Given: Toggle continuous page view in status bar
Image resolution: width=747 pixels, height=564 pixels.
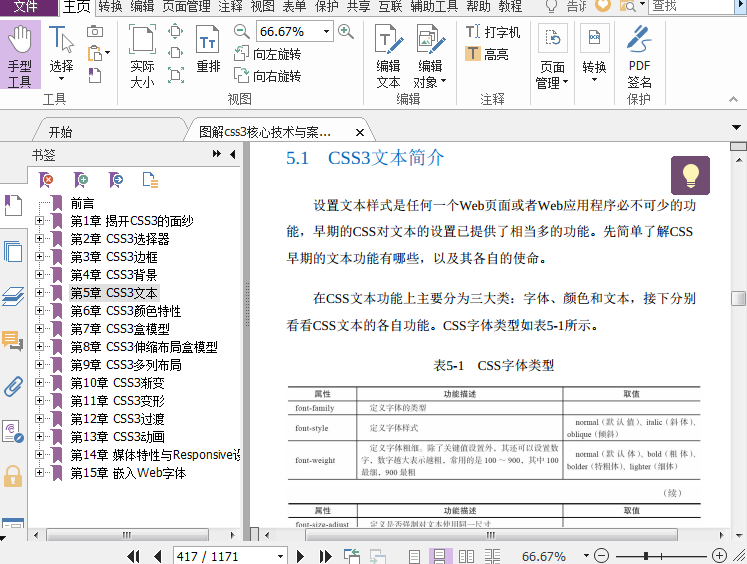Looking at the screenshot, I should (438, 556).
